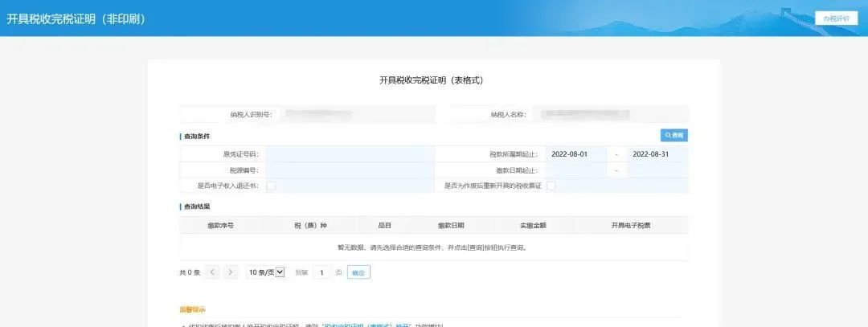The image size is (868, 327).
Task: Click the 纳税人名称 label
Action: tap(508, 115)
